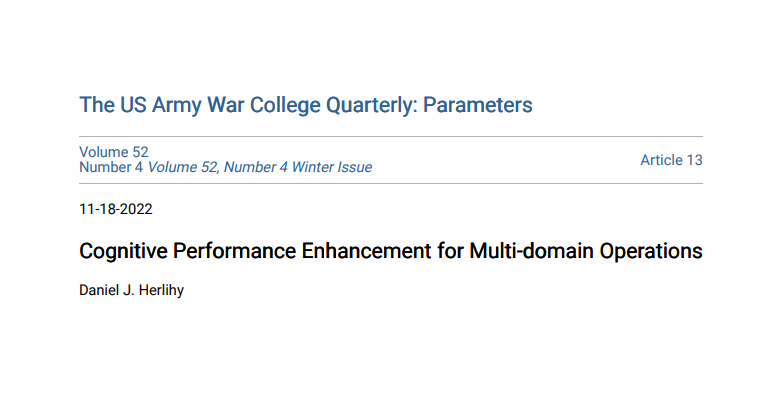
Task: Click author name Daniel J. Herlihy
Action: coord(131,290)
